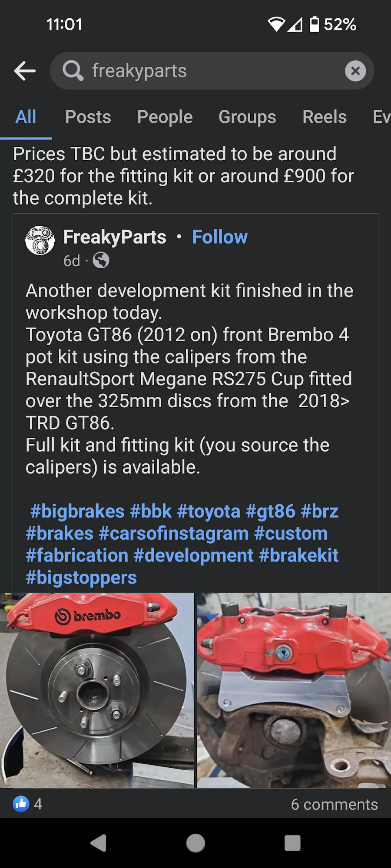
Task: View the Reels tab
Action: click(324, 117)
